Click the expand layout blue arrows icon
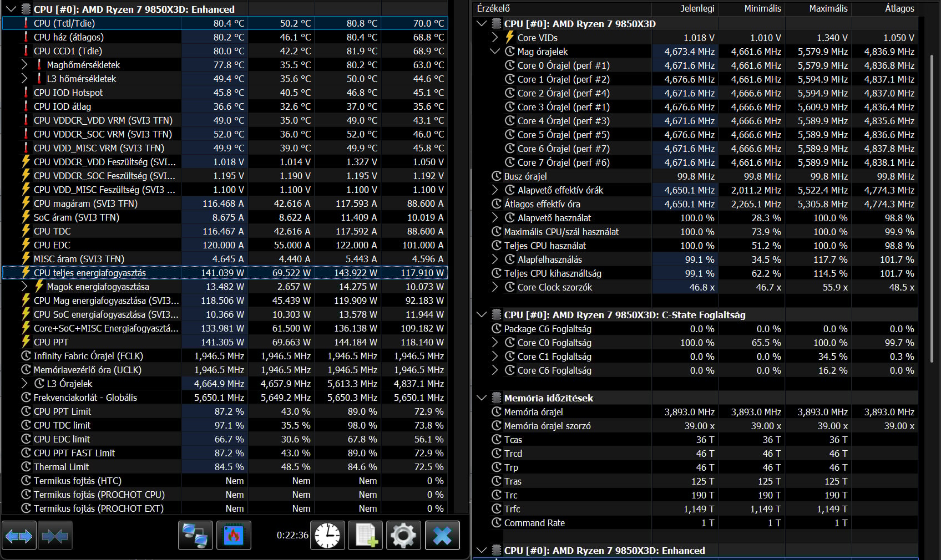941x560 pixels. click(19, 536)
